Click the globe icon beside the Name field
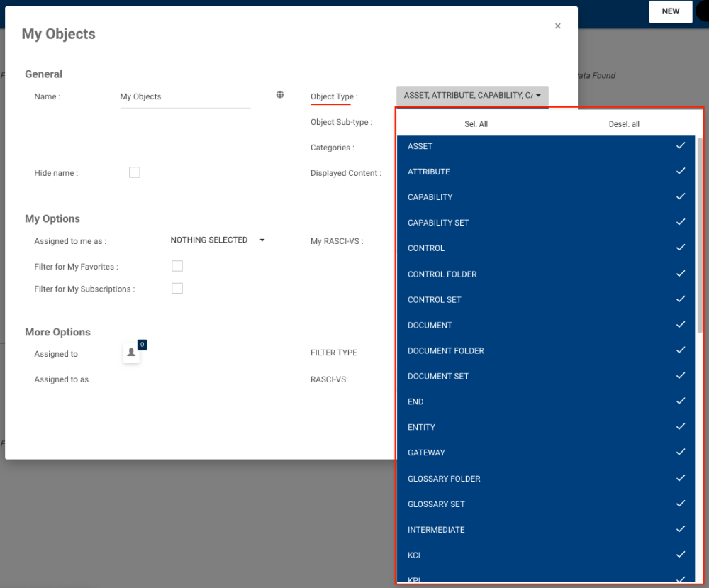Viewport: 709px width, 588px height. (x=280, y=94)
